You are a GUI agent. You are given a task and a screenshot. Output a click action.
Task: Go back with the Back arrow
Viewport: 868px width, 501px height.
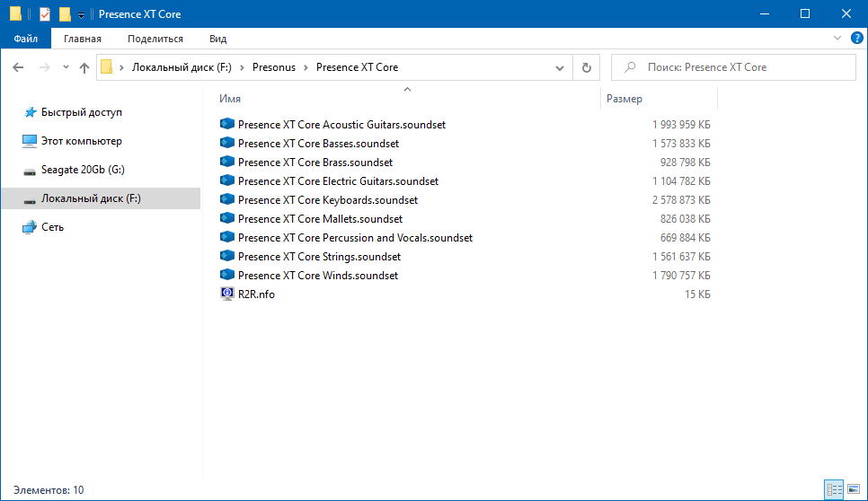tap(18, 67)
